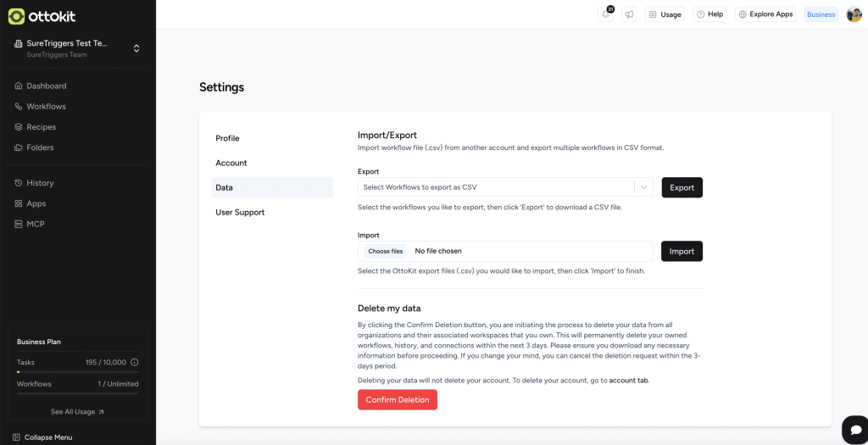
Task: Click the OttoKit logo
Action: click(x=40, y=16)
